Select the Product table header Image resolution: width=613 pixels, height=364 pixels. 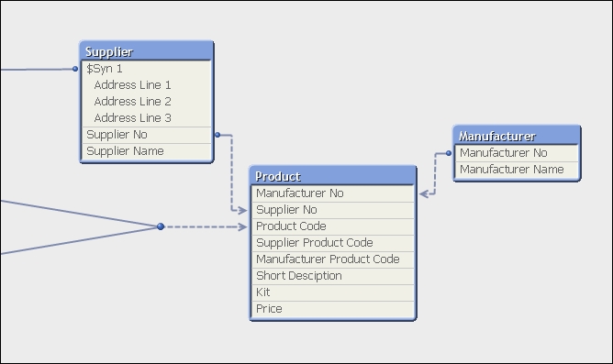tap(333, 176)
